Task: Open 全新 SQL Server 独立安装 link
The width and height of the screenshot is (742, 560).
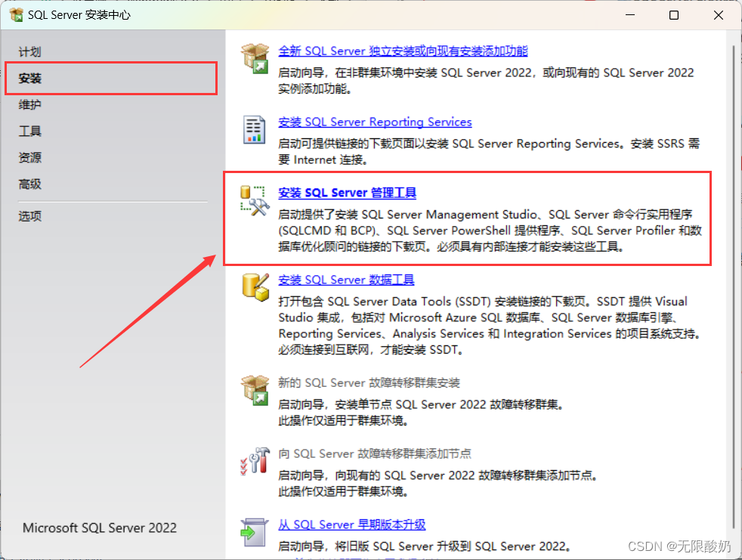Action: 403,51
